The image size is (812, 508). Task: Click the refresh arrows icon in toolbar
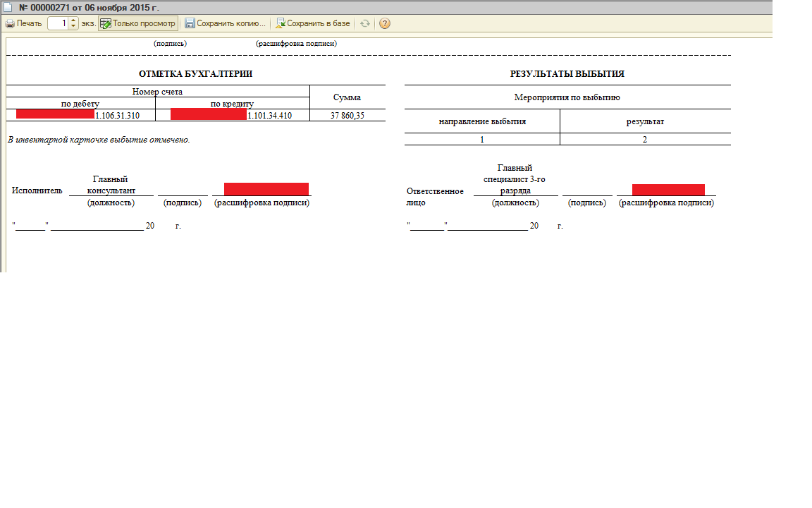pos(365,23)
